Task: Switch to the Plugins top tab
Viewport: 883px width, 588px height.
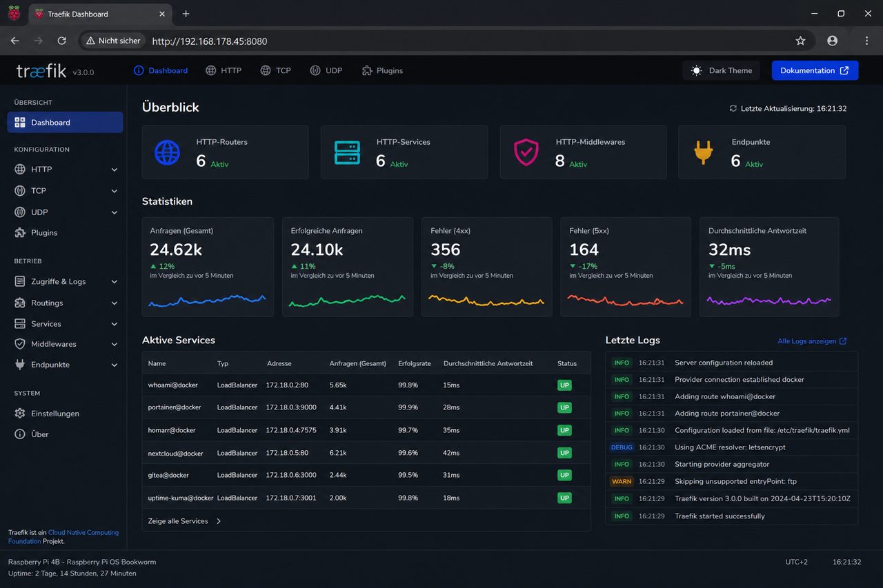Action: click(x=381, y=70)
